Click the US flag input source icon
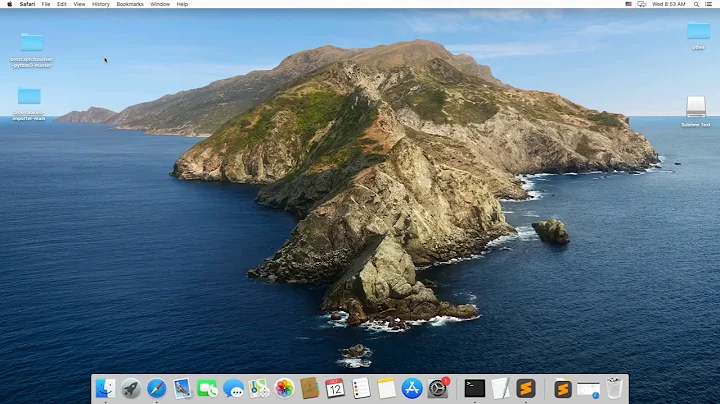The width and height of the screenshot is (720, 404). click(628, 4)
